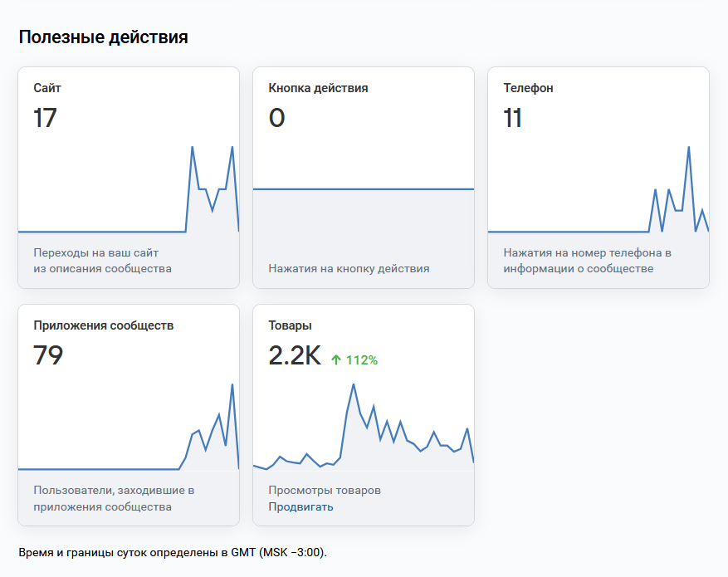The image size is (728, 577).
Task: Select the Кнопка действия value 0
Action: tap(276, 118)
